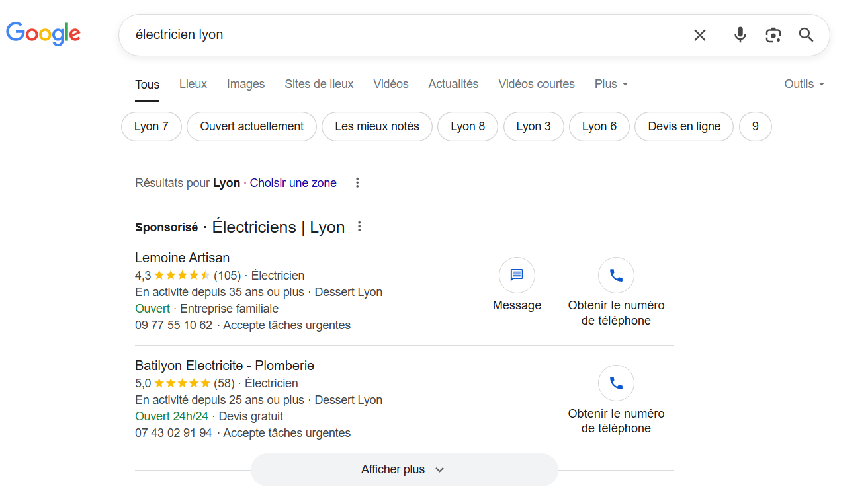Click the Message icon for Lemoine Artisan
The image size is (868, 501).
pyautogui.click(x=517, y=275)
